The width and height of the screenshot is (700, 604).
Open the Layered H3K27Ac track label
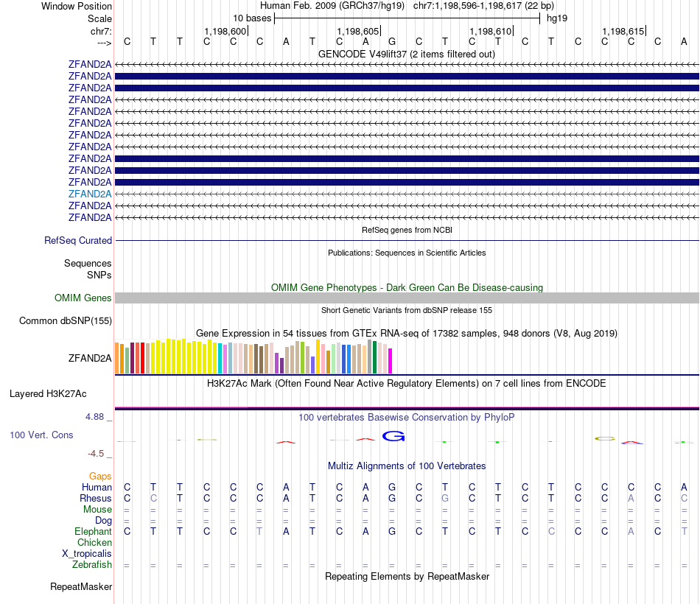coord(48,394)
